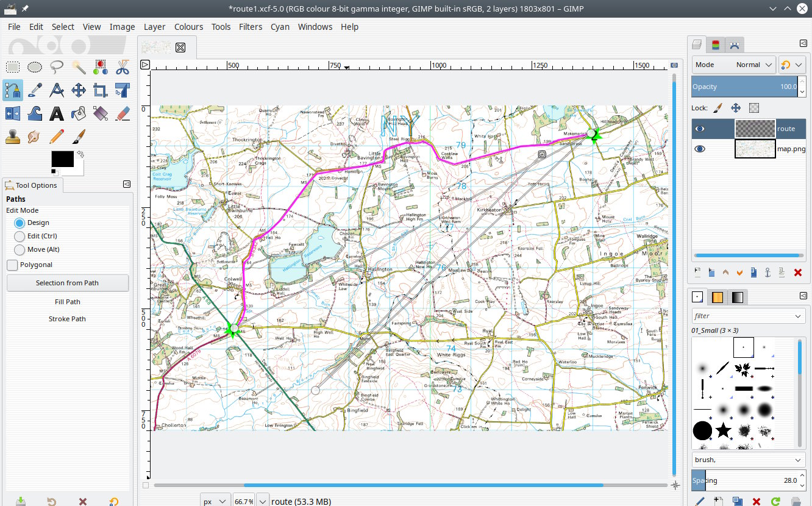Toggle lock alpha channel
Image resolution: width=812 pixels, height=506 pixels.
pos(754,108)
